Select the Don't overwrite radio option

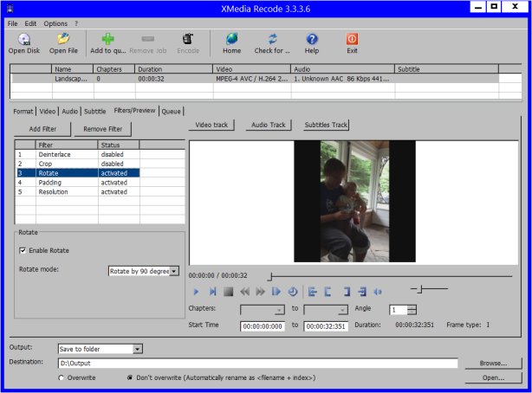130,378
